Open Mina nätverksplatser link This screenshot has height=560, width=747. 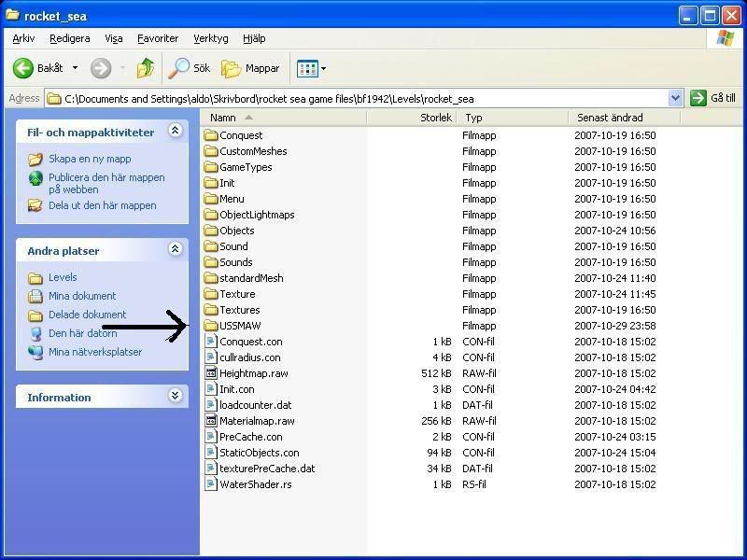tap(95, 352)
